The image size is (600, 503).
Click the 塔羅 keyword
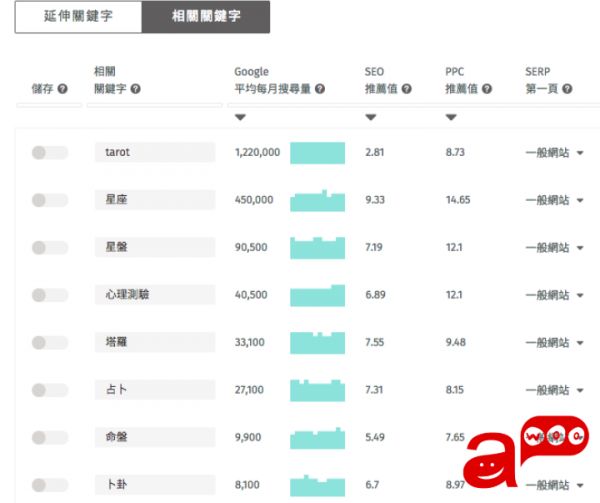pyautogui.click(x=155, y=342)
